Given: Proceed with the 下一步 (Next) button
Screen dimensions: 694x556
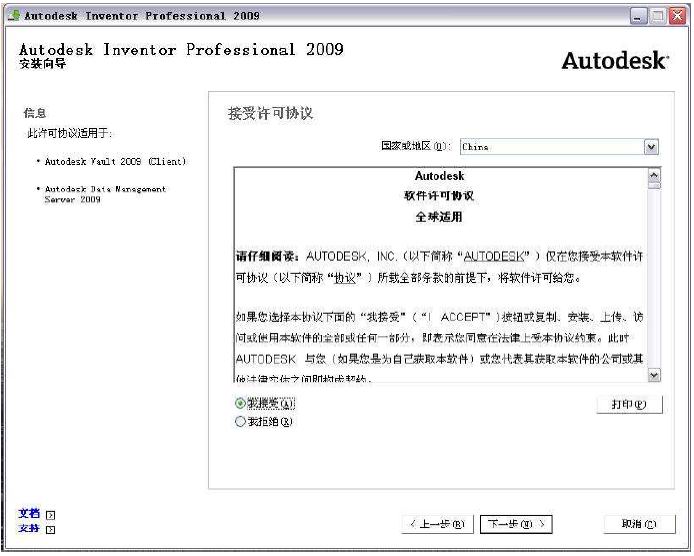Looking at the screenshot, I should 516,524.
